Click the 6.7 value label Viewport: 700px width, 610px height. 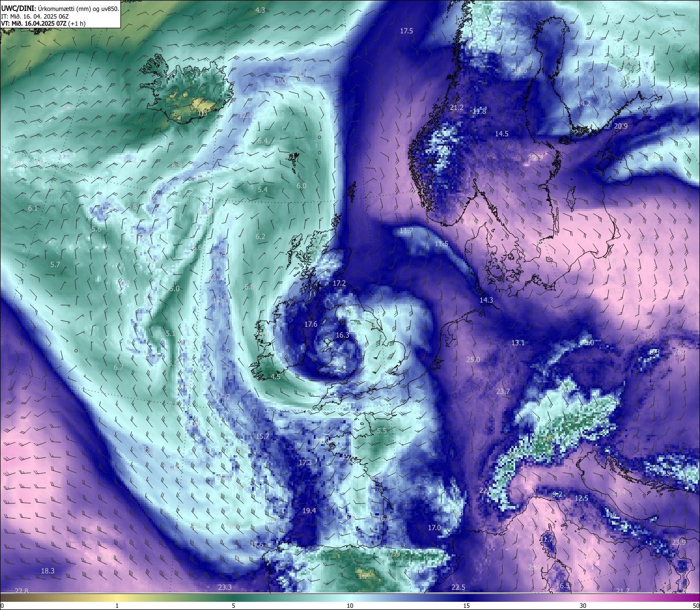[x=118, y=368]
